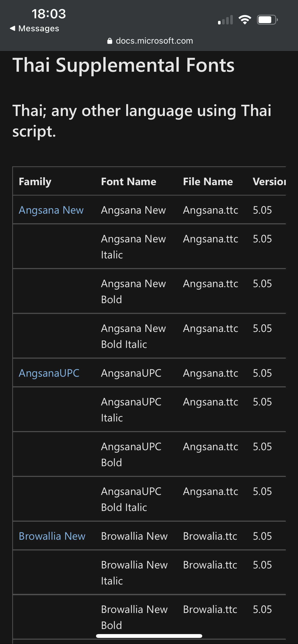This screenshot has height=644, width=298.
Task: Tap the docs.microsoft.com address bar
Action: 154,41
